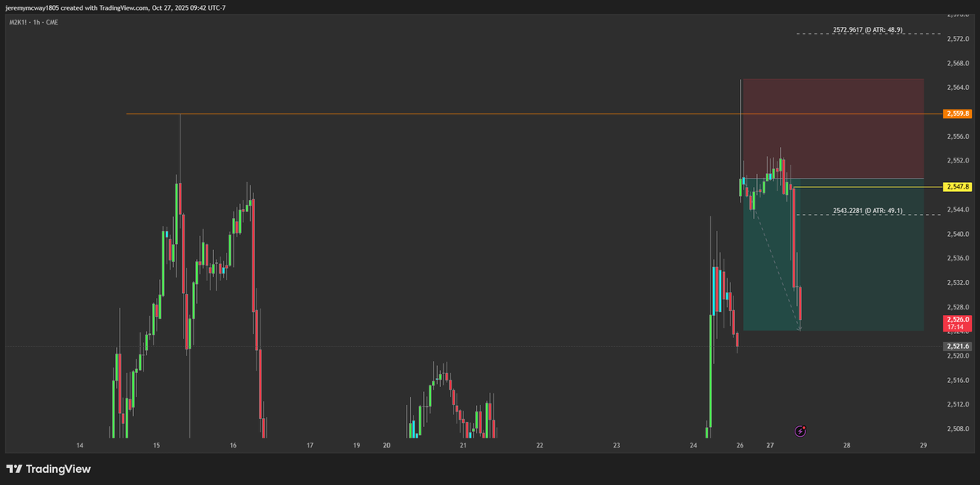Click bold date label 27 on time axis

coord(770,446)
